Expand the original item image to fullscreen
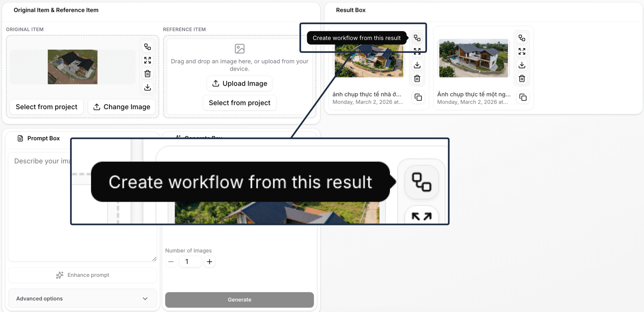Screen dimensions: 644x312 coord(147,60)
